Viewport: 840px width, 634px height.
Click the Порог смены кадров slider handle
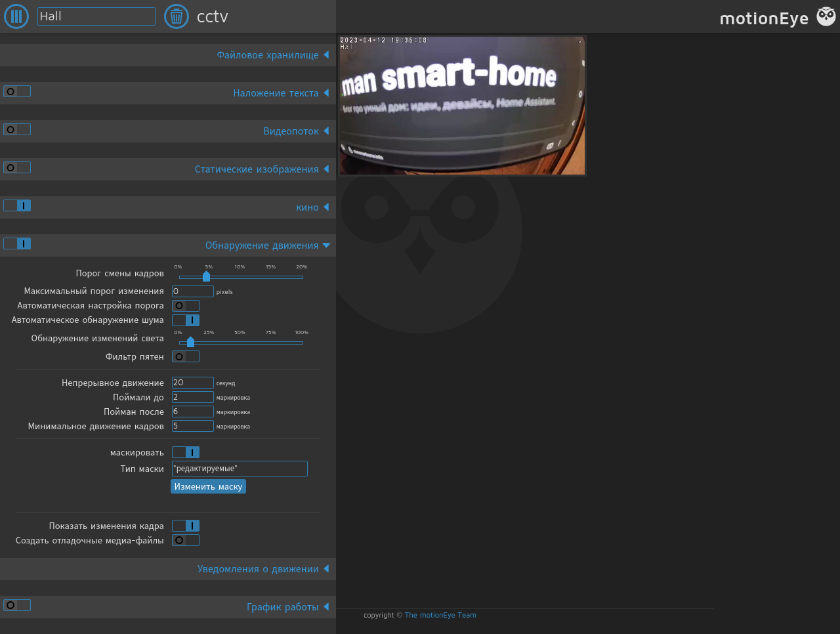206,276
